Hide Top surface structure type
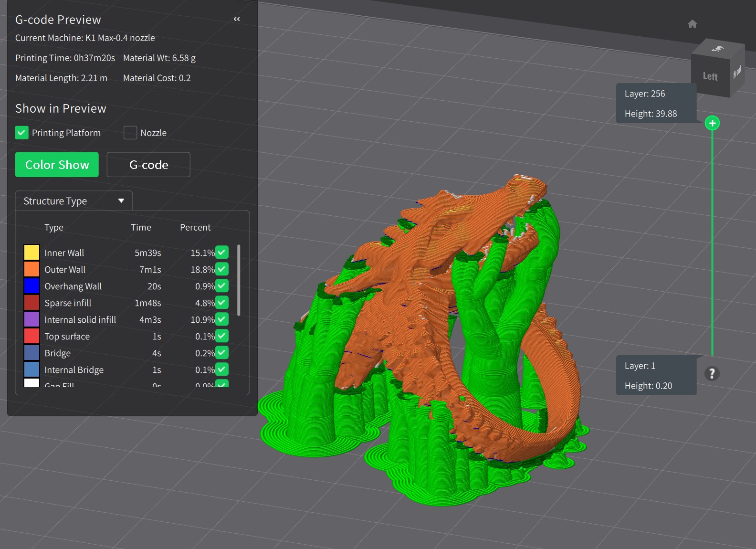 click(x=222, y=336)
